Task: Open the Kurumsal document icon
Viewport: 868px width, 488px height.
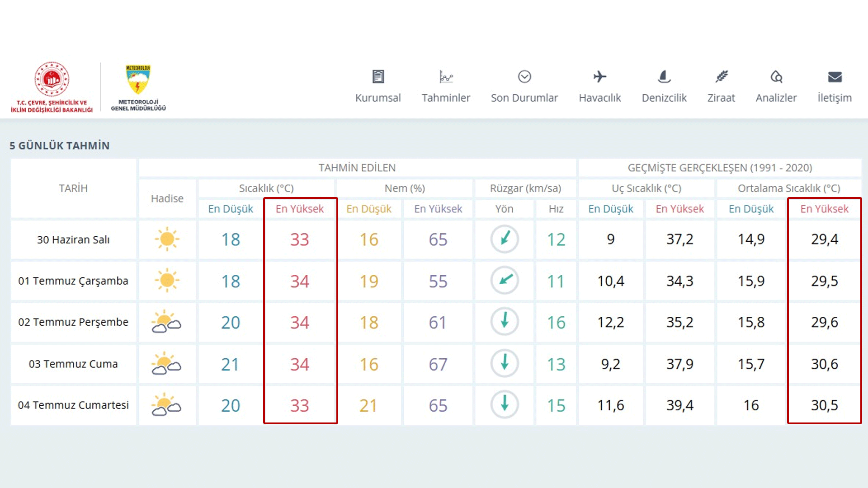Action: 378,77
